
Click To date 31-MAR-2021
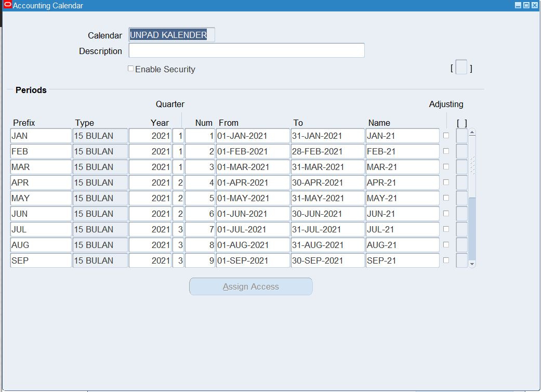pos(327,167)
